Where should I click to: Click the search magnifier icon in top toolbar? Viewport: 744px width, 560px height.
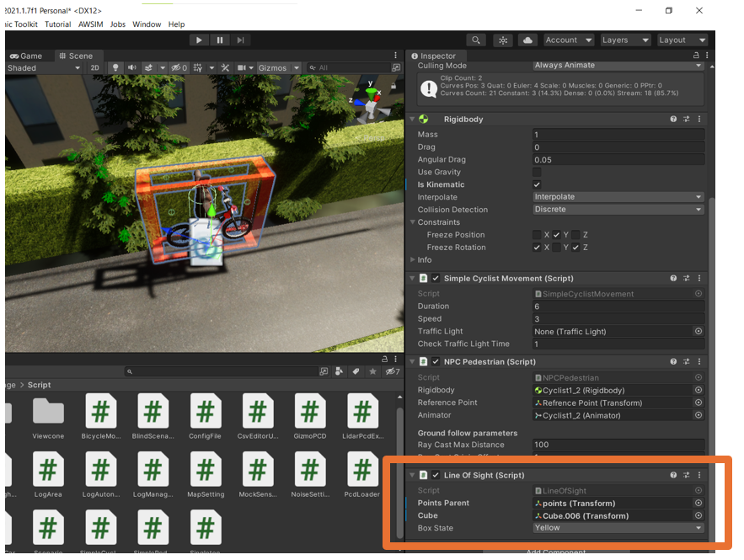click(476, 40)
